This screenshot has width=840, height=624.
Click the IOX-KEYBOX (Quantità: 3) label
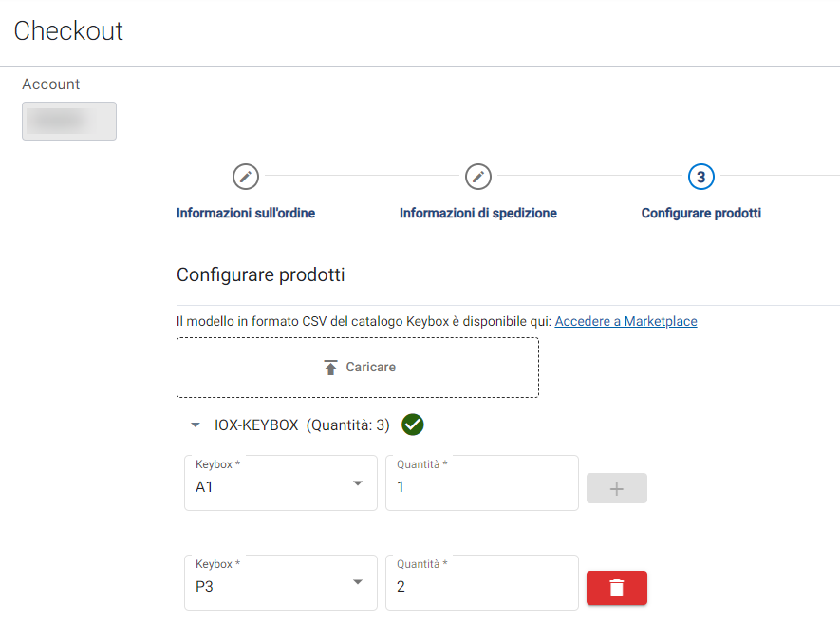pos(302,425)
